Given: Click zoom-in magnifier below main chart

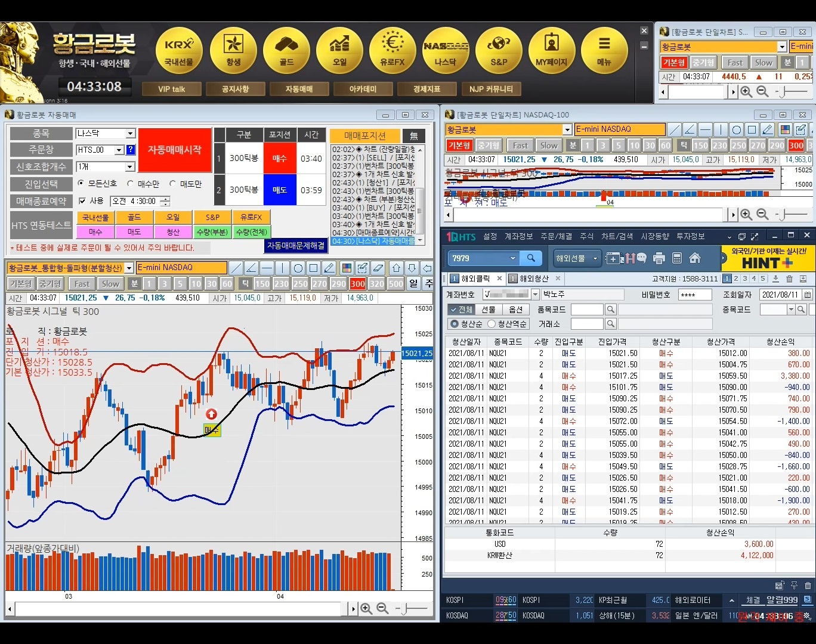Looking at the screenshot, I should coord(366,609).
